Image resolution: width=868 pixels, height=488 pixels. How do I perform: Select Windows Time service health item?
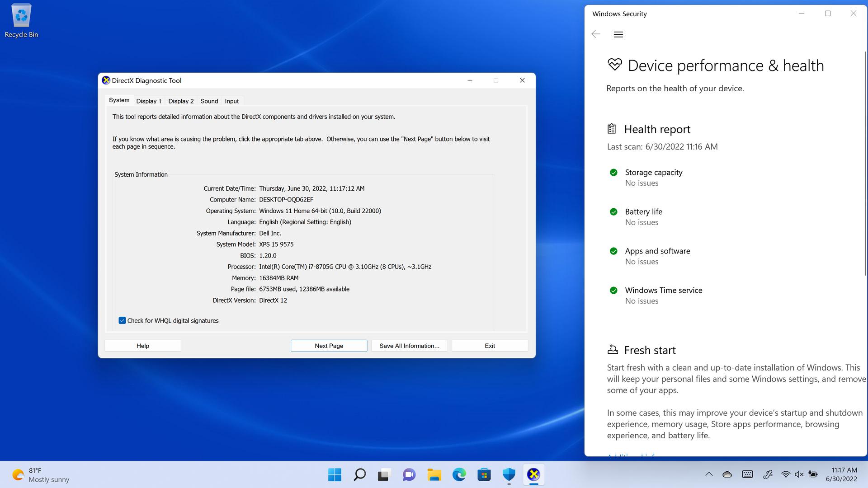[664, 296]
